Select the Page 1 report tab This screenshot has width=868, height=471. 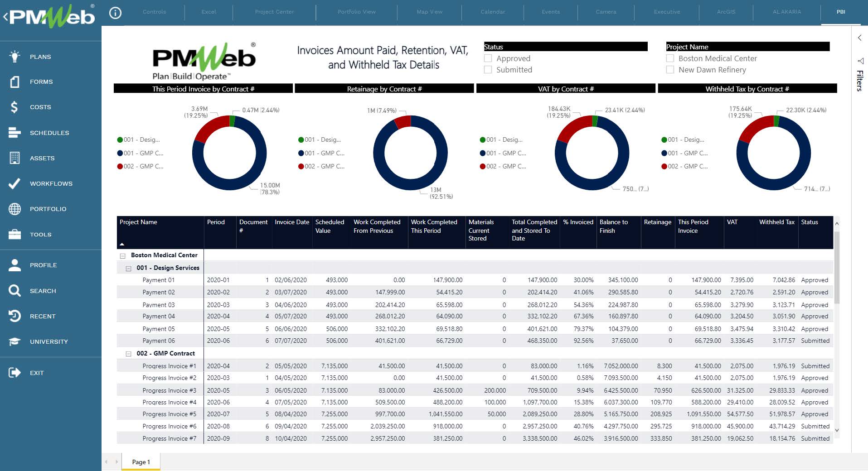[141, 462]
